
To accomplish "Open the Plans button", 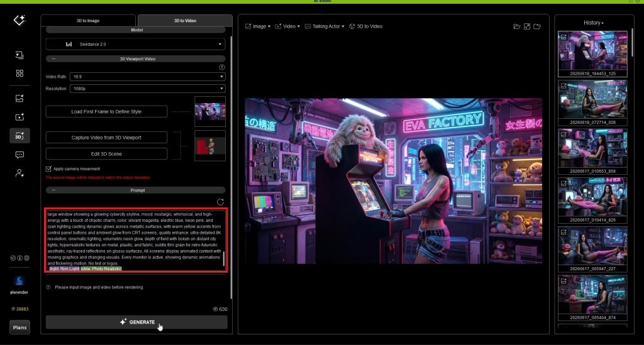I will coord(19,327).
